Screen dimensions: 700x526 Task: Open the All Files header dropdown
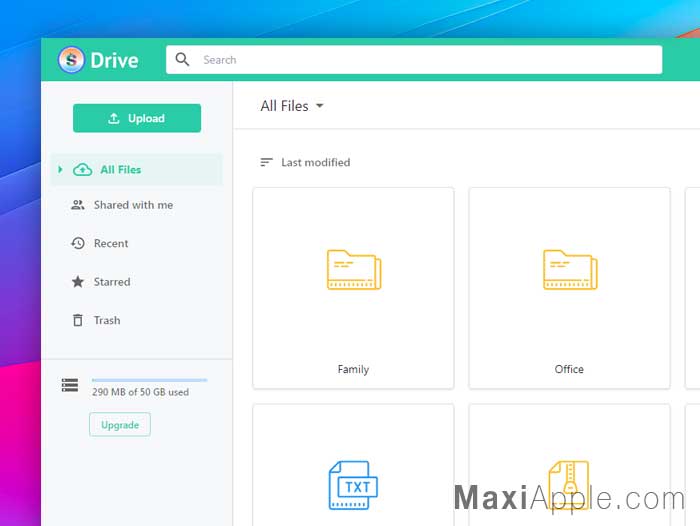pos(292,106)
